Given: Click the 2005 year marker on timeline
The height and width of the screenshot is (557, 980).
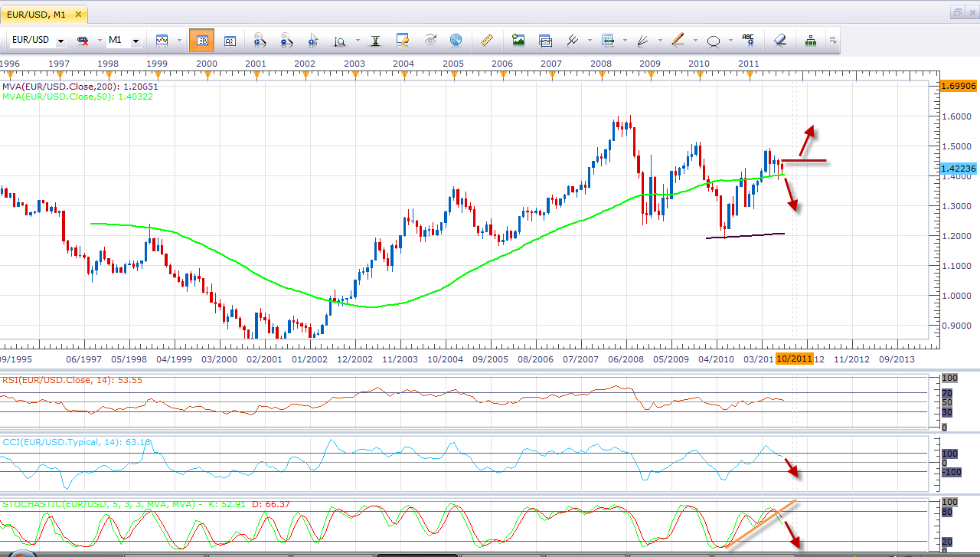Looking at the screenshot, I should click(452, 64).
